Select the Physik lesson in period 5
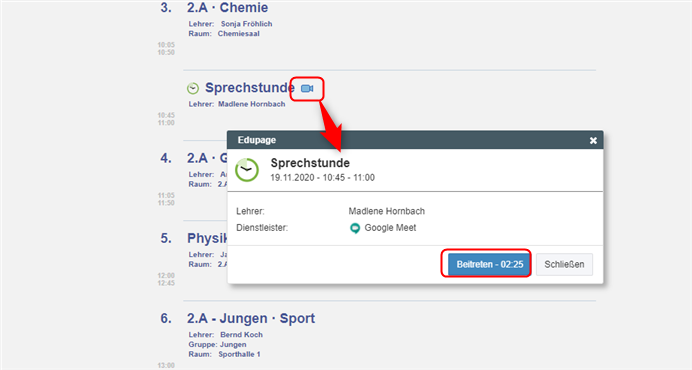Image resolution: width=692 pixels, height=370 pixels. coord(207,238)
